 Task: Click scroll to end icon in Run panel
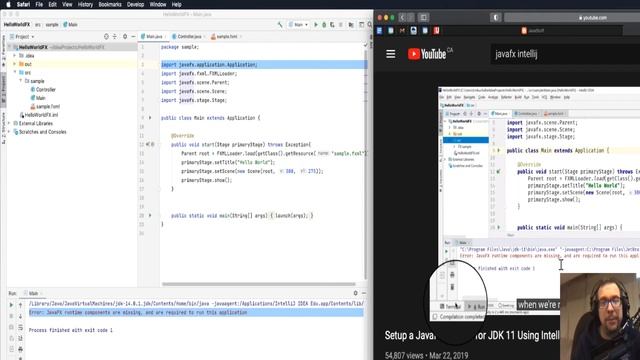coord(20,338)
